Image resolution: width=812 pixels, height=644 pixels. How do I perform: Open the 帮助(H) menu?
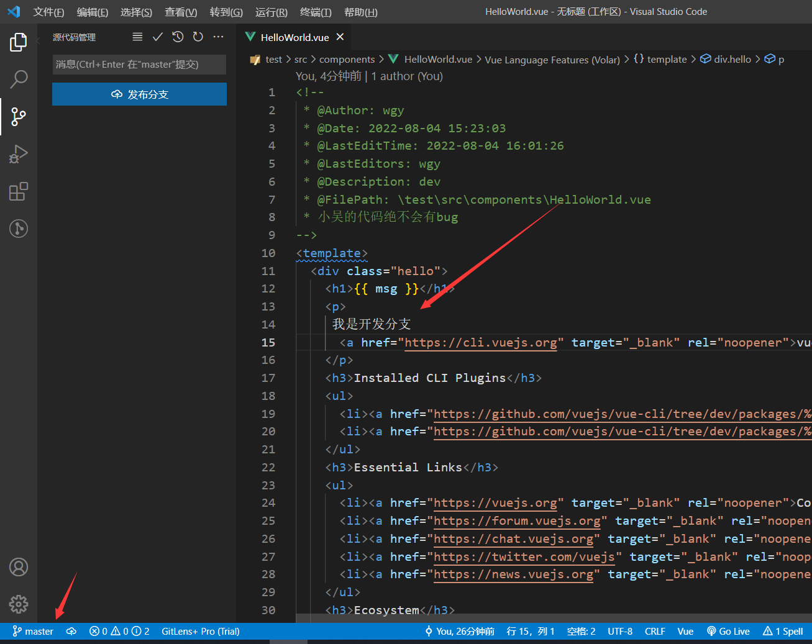(360, 12)
